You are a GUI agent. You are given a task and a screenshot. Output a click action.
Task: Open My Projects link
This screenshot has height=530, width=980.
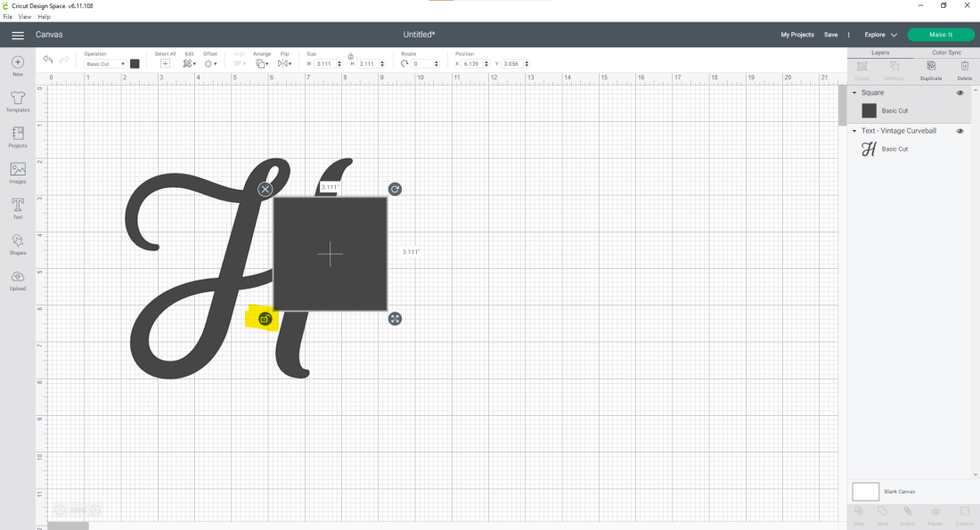(797, 35)
